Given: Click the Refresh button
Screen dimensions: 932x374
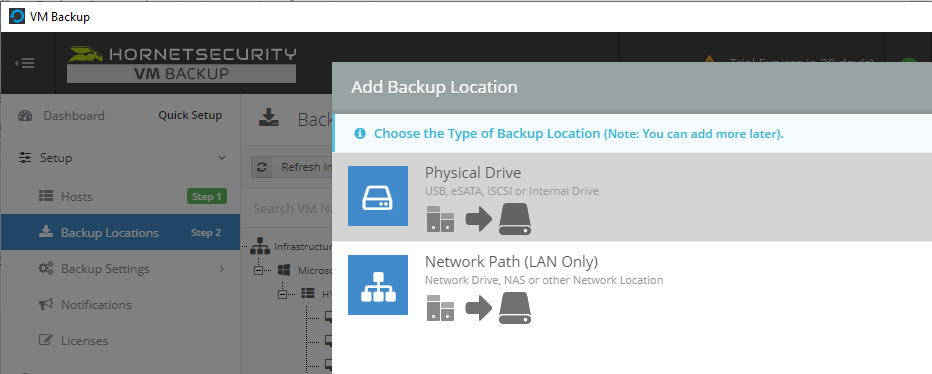Looking at the screenshot, I should point(292,167).
